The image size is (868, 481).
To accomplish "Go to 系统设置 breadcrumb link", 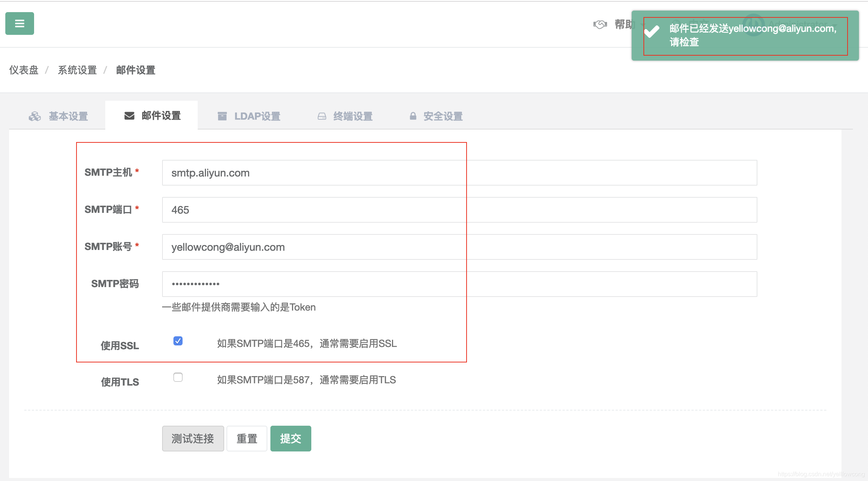I will pos(77,70).
